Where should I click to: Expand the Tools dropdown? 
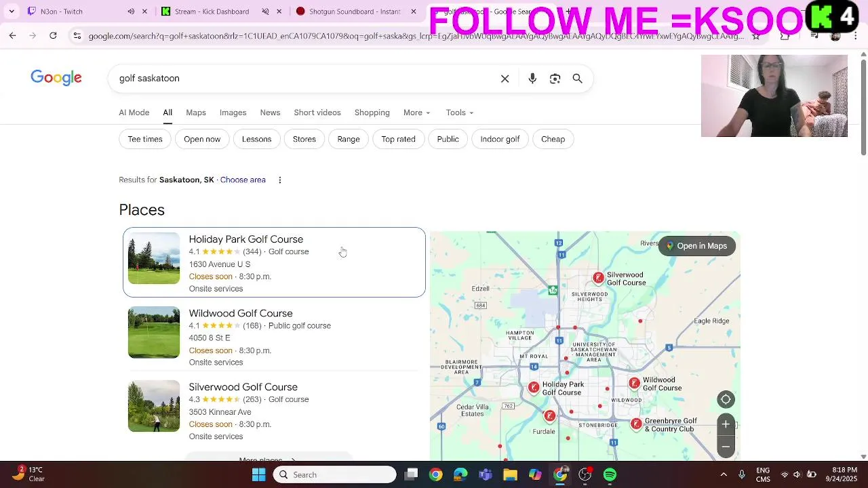coord(460,113)
